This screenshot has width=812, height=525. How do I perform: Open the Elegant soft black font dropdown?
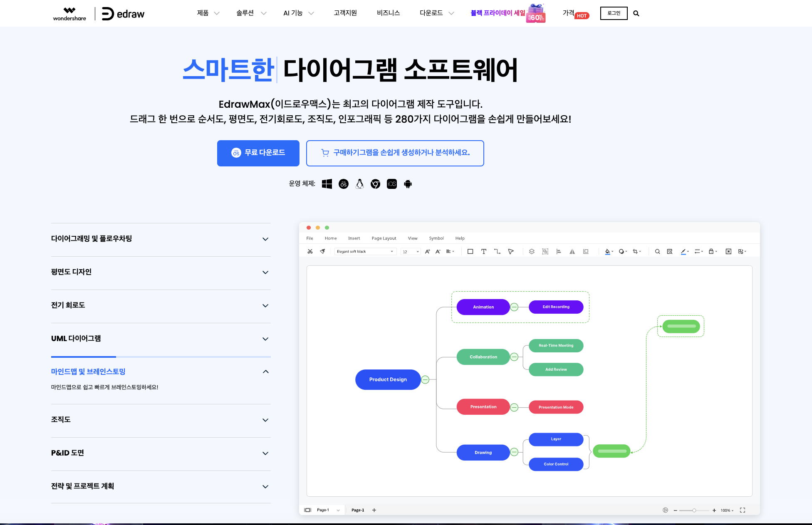coord(365,251)
